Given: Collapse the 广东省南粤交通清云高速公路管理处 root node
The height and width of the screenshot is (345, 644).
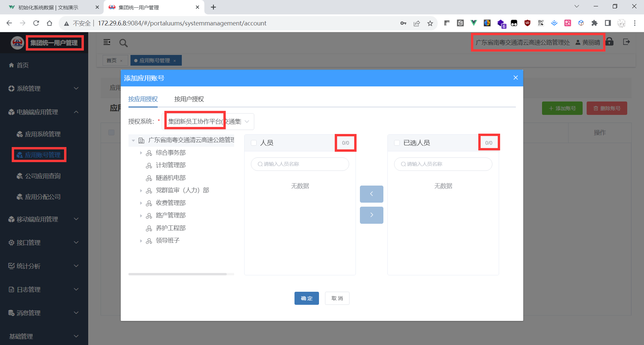Looking at the screenshot, I should tap(133, 140).
